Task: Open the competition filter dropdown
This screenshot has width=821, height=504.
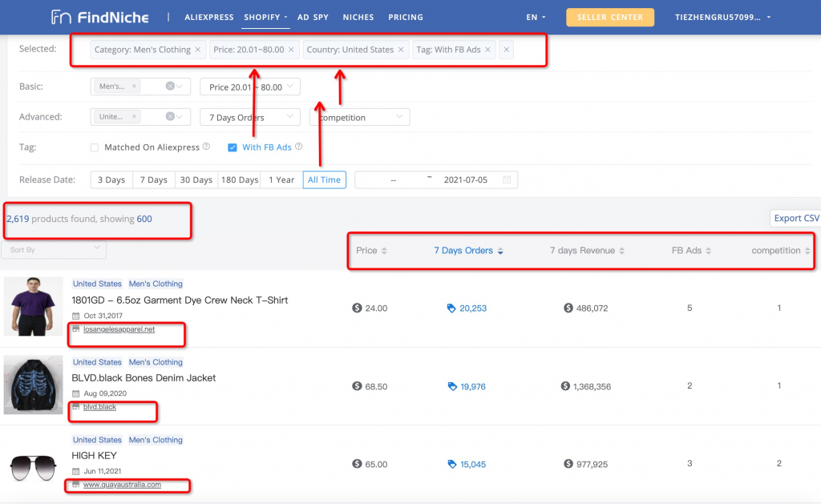Action: click(x=360, y=117)
